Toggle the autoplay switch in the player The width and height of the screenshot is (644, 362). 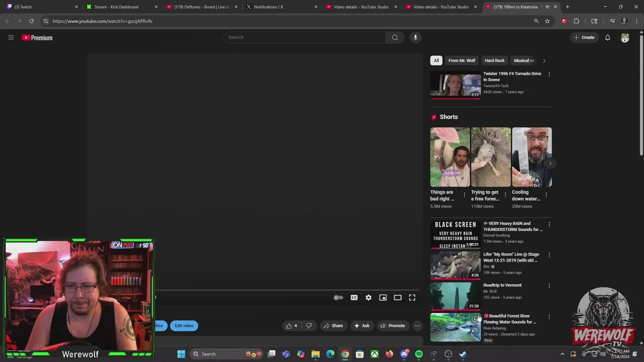(x=338, y=298)
